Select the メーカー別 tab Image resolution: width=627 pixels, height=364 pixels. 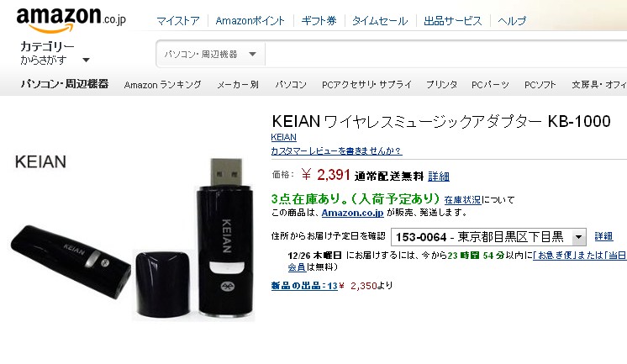pyautogui.click(x=238, y=85)
